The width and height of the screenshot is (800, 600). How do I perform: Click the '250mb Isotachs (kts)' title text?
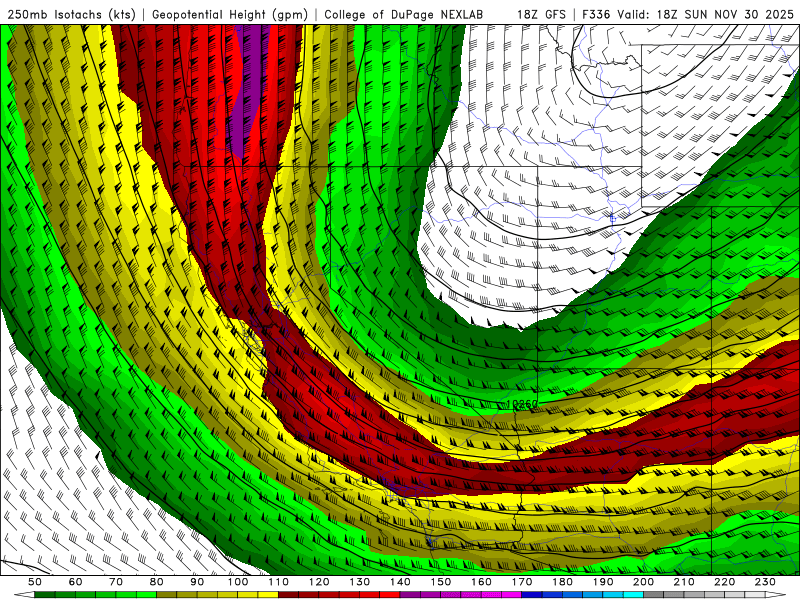pyautogui.click(x=72, y=14)
